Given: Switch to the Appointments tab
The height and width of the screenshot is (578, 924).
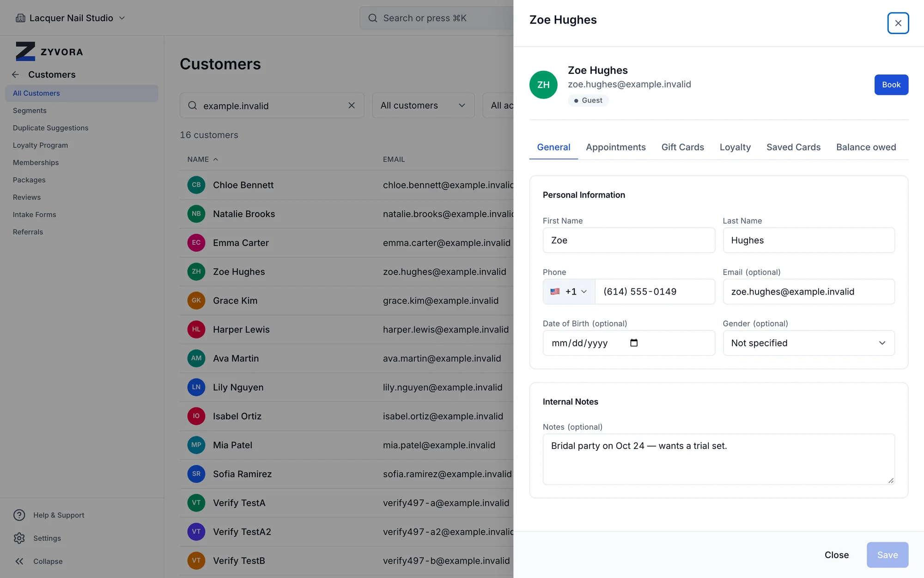Looking at the screenshot, I should click(616, 147).
